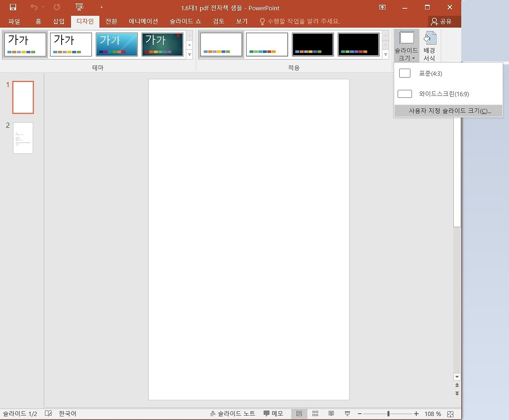Switch to the 전환 tab
This screenshot has height=420, width=509.
point(111,21)
